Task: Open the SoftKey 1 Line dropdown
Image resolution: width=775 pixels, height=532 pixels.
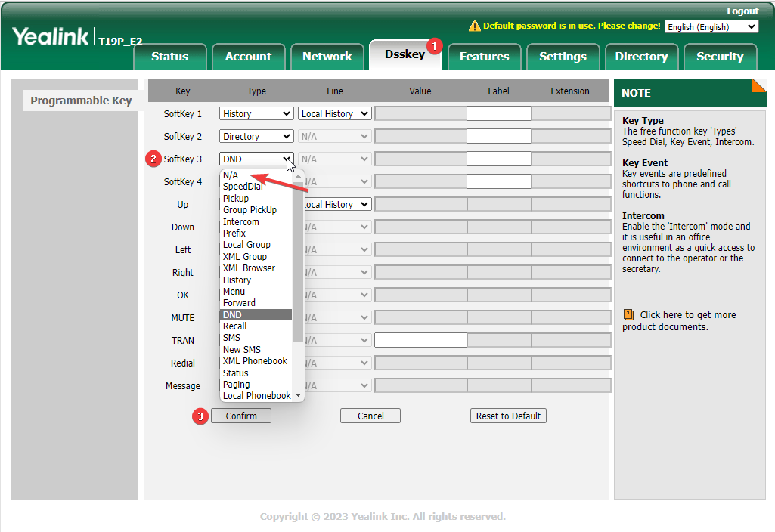Action: click(334, 114)
